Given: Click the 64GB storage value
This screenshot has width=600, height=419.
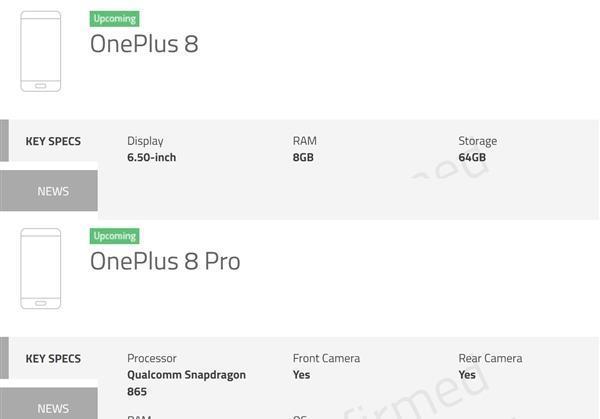Looking at the screenshot, I should (472, 157).
